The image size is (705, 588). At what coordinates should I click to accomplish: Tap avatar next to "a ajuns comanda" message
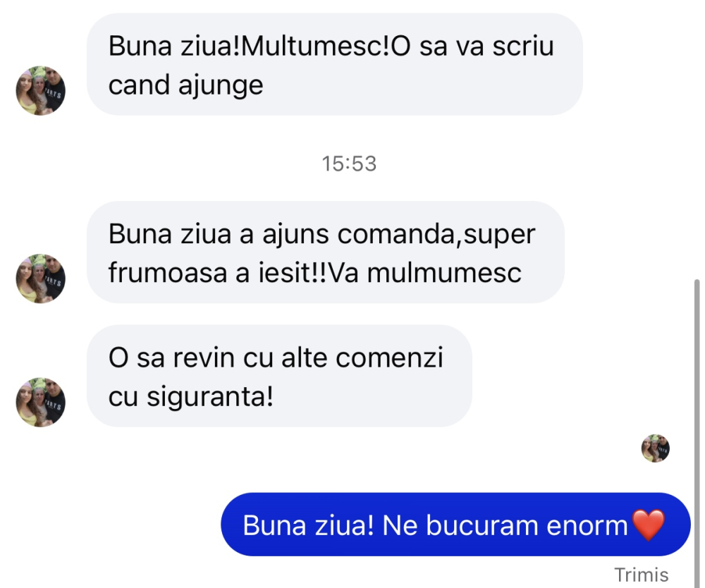point(40,278)
